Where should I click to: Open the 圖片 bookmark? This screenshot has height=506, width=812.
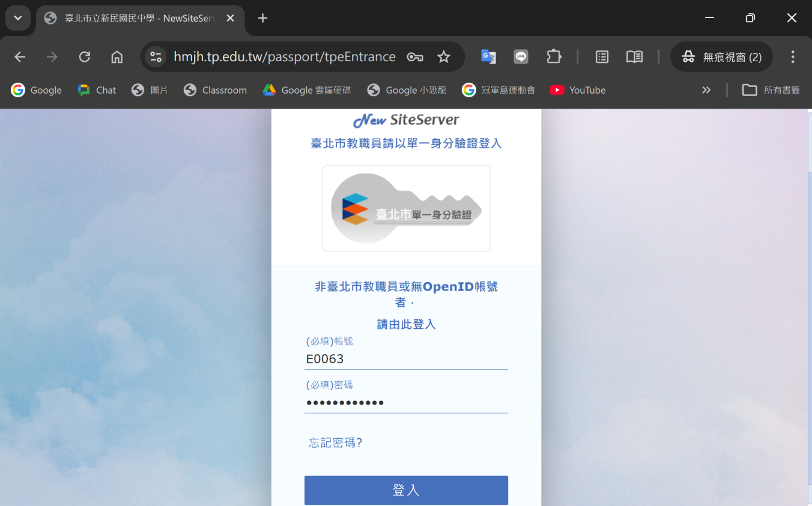point(150,90)
